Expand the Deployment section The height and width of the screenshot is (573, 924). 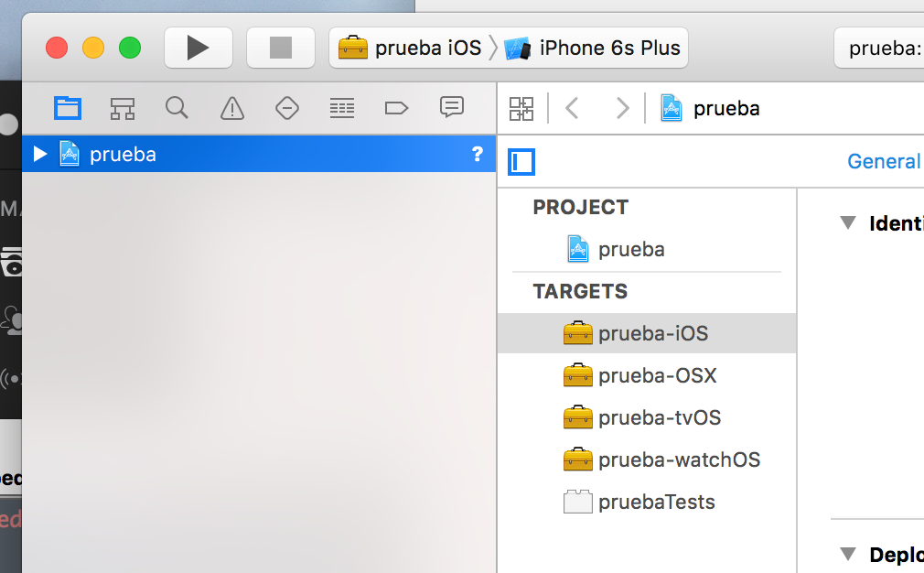point(846,554)
